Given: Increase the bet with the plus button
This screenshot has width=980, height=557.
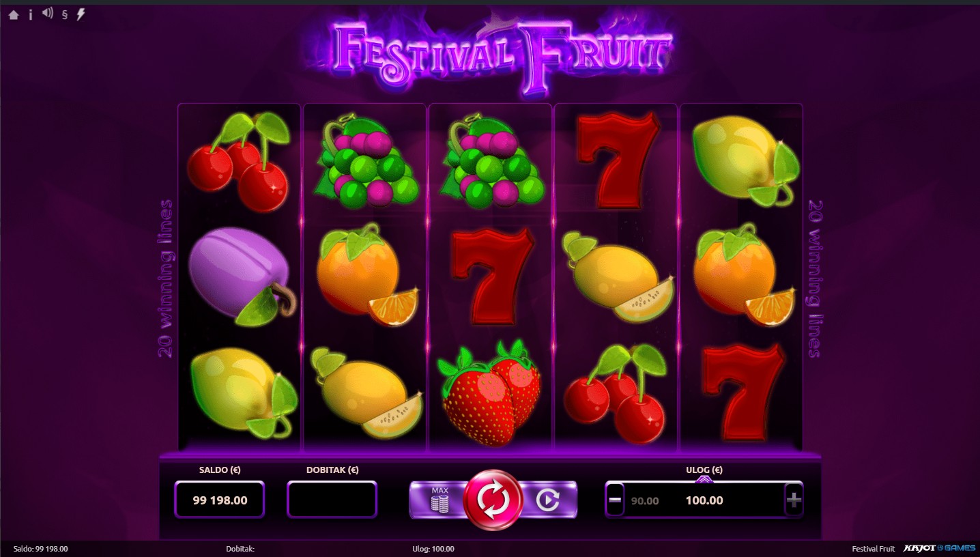Looking at the screenshot, I should [x=794, y=500].
